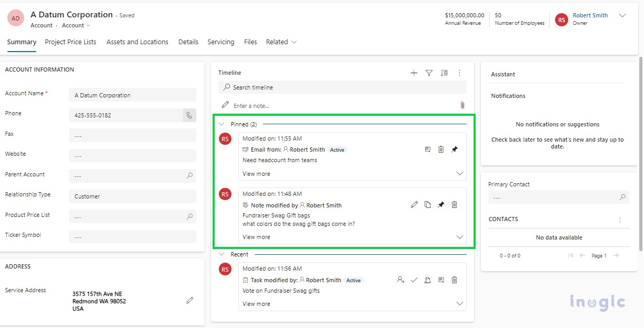Open Robert Smith link in Note modified by

[x=324, y=205]
